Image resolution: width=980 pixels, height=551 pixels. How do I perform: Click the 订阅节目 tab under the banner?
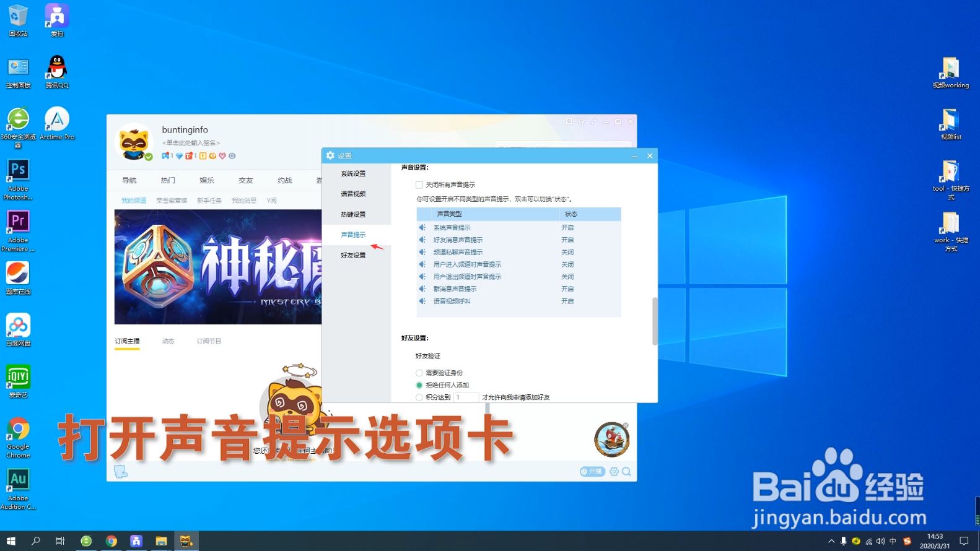tap(209, 341)
